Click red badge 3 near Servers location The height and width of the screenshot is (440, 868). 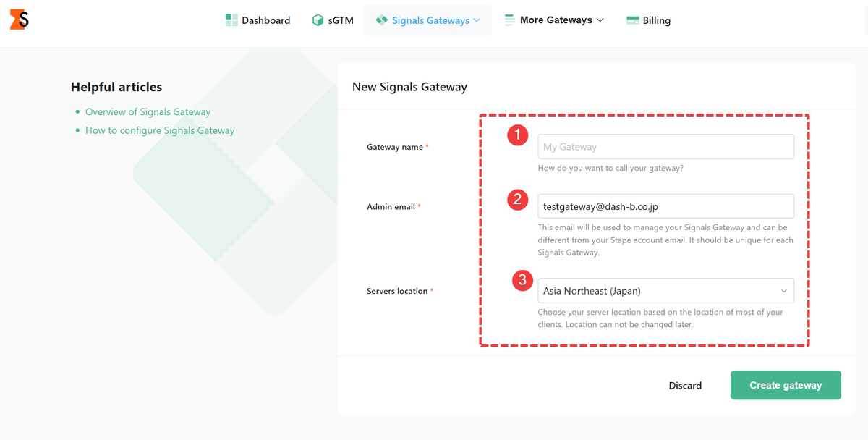[522, 280]
